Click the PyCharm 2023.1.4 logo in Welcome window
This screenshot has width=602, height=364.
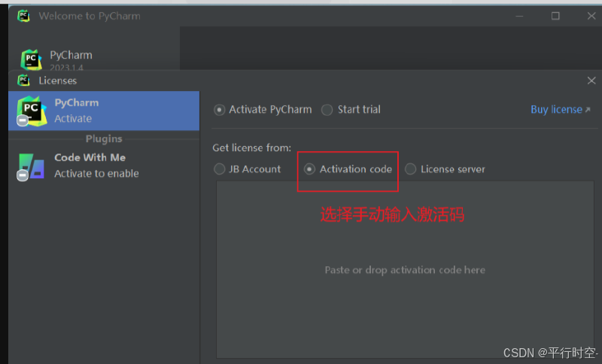(x=31, y=60)
